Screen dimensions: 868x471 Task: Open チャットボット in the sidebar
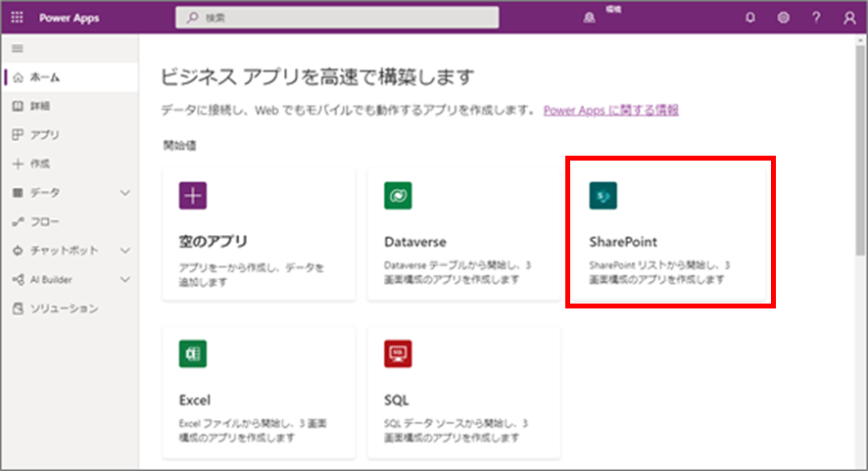click(x=70, y=251)
